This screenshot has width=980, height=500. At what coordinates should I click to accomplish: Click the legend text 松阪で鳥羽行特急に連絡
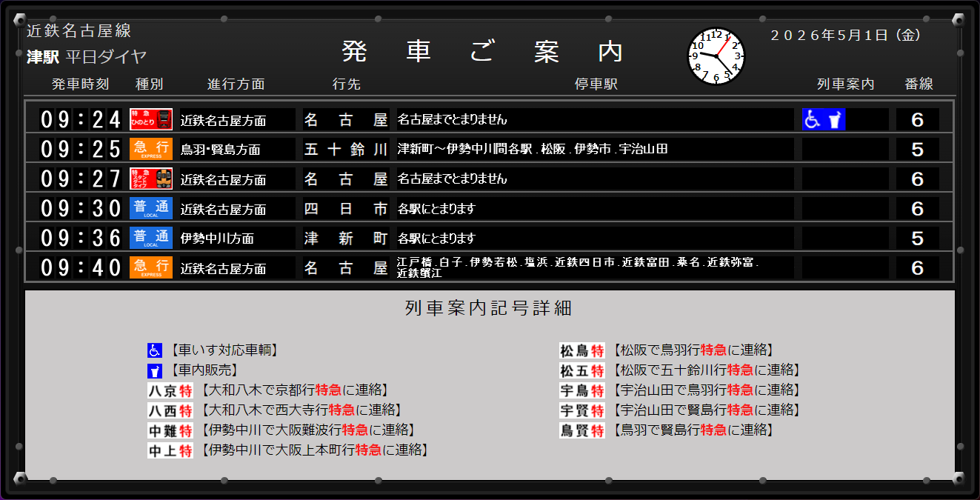(x=693, y=350)
